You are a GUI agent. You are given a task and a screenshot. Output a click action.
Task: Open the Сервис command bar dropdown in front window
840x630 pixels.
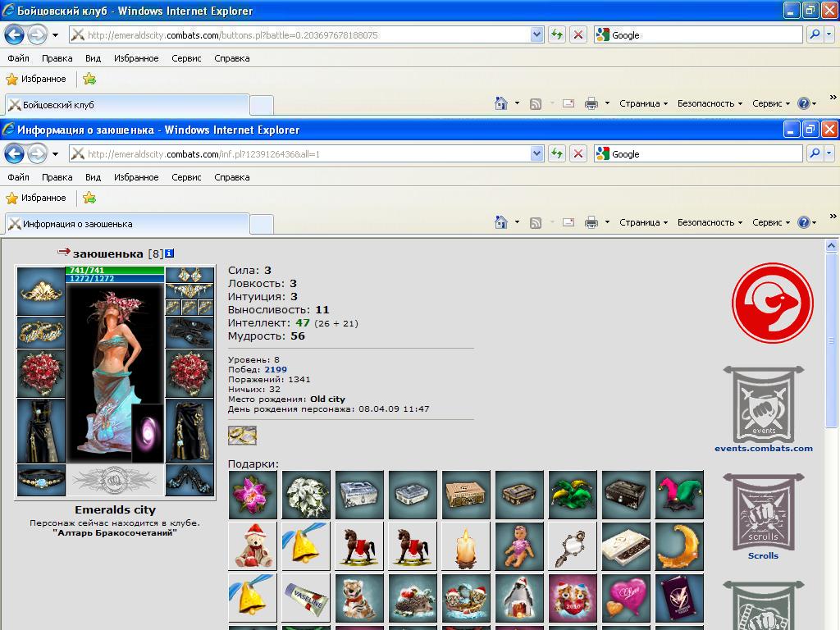pos(771,222)
